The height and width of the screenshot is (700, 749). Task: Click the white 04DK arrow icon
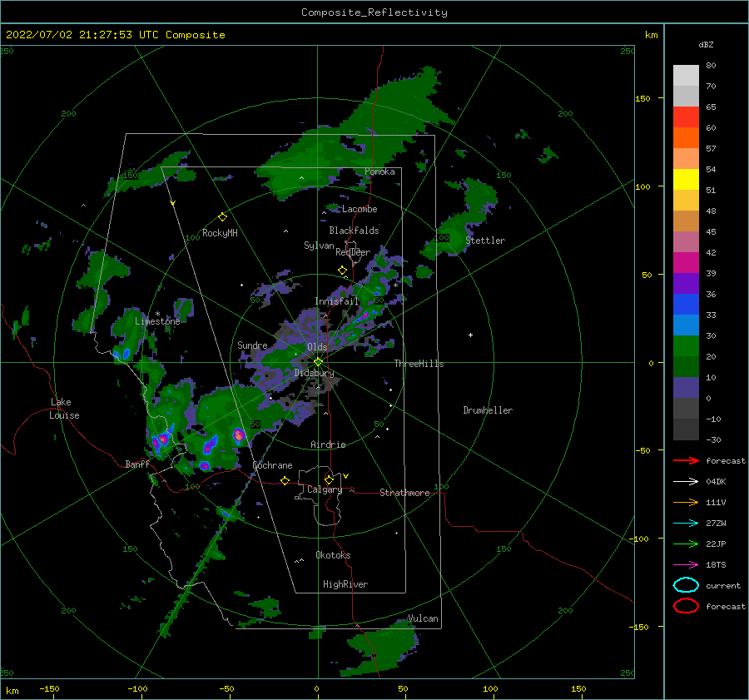point(686,481)
